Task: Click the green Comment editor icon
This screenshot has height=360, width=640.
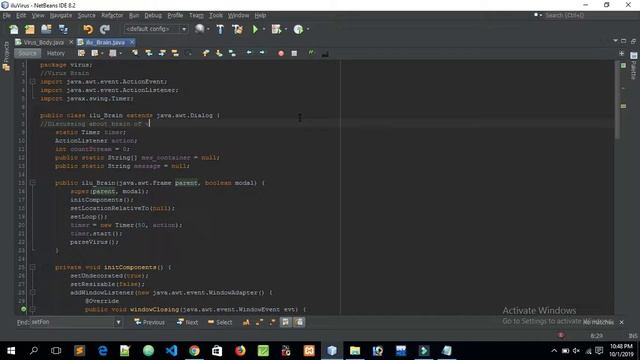Action: click(x=311, y=53)
